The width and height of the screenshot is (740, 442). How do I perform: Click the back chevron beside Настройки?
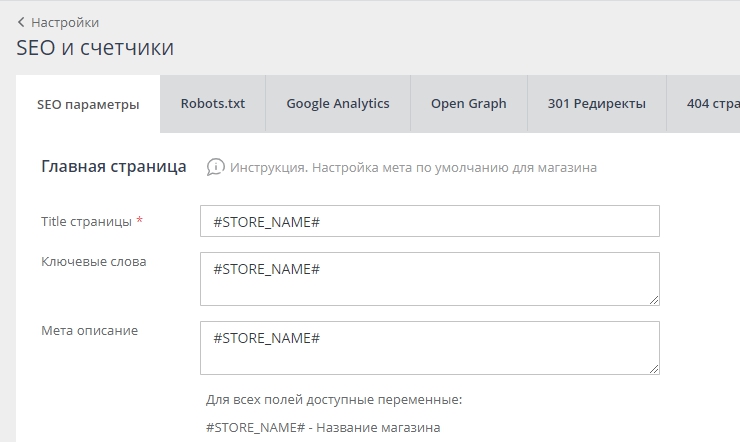(x=21, y=22)
